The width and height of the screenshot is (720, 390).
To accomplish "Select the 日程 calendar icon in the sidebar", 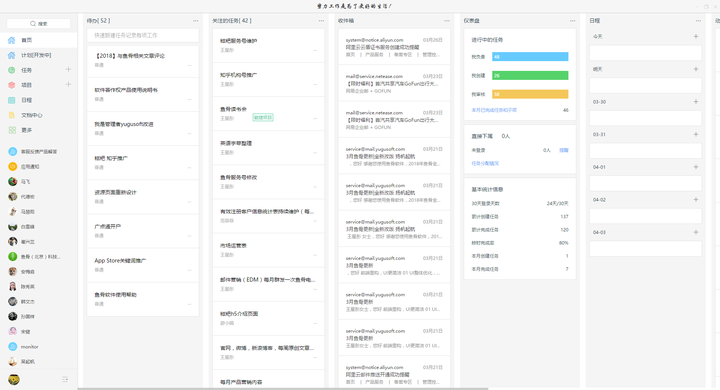I will [11, 100].
